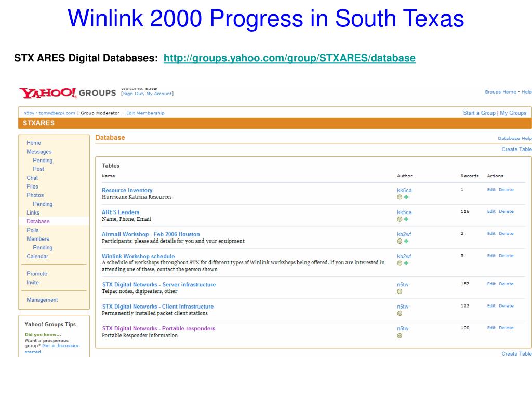Screen dimensions: 532x399
Task: Click the smiley profile icon under kk5ca in the Resource Inventory row
Action: 400,197
